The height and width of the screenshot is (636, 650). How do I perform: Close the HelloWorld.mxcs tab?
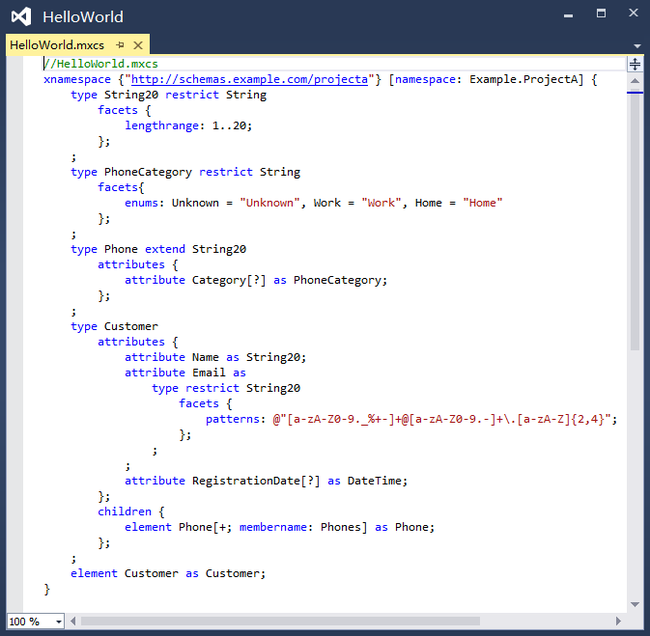tap(138, 45)
